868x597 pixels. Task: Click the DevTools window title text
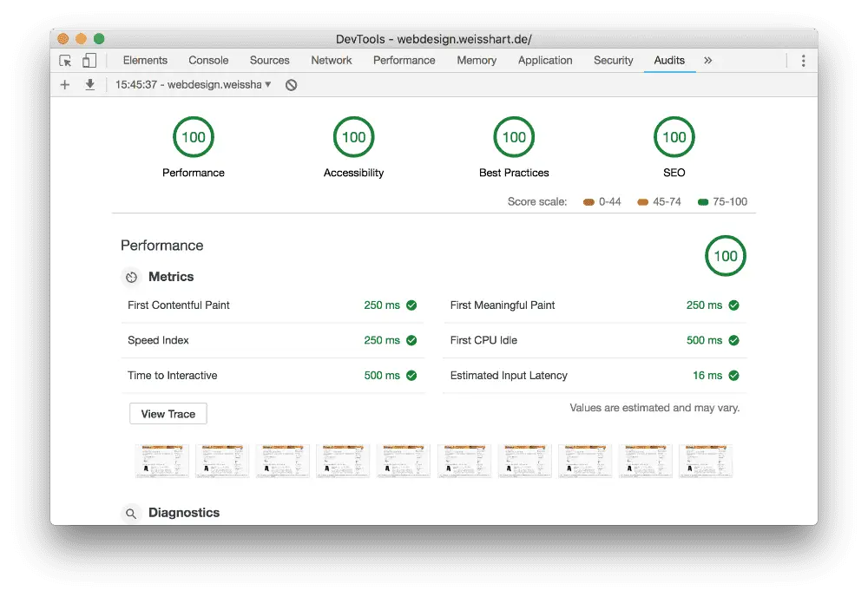click(433, 39)
